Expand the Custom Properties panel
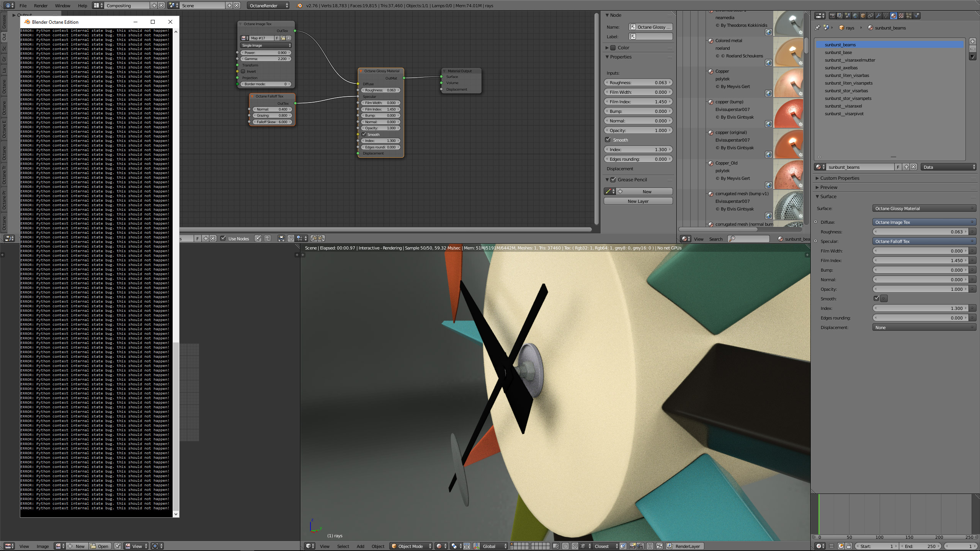This screenshot has width=980, height=551. point(840,178)
